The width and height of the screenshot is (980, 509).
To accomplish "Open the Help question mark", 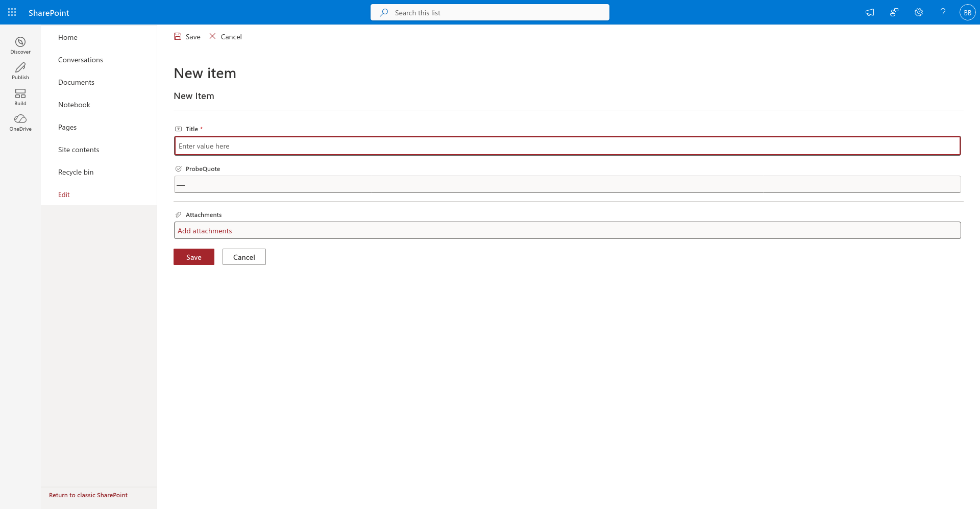I will (x=943, y=12).
